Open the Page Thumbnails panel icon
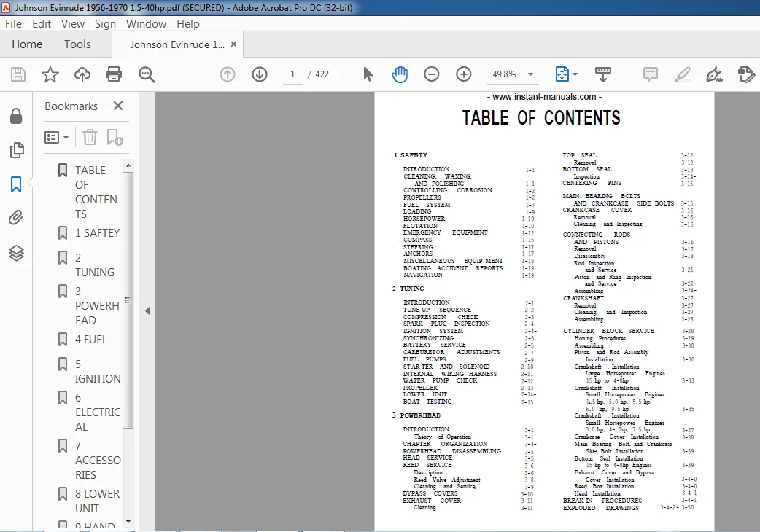The image size is (760, 532). click(x=17, y=150)
